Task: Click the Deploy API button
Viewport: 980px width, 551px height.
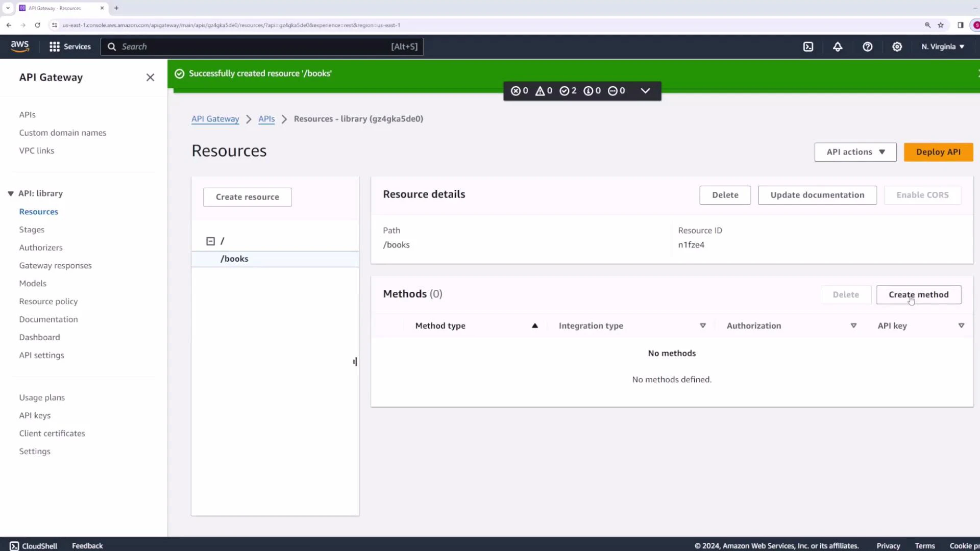Action: (938, 152)
